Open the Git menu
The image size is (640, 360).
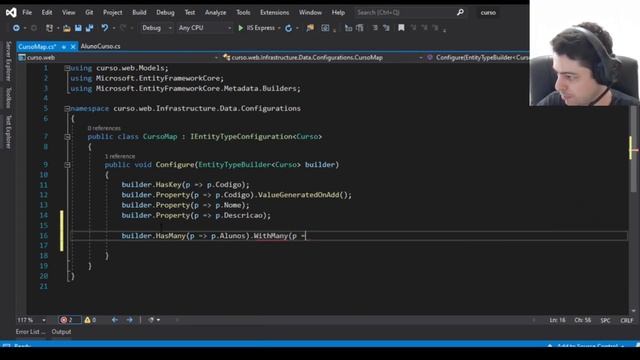89,12
